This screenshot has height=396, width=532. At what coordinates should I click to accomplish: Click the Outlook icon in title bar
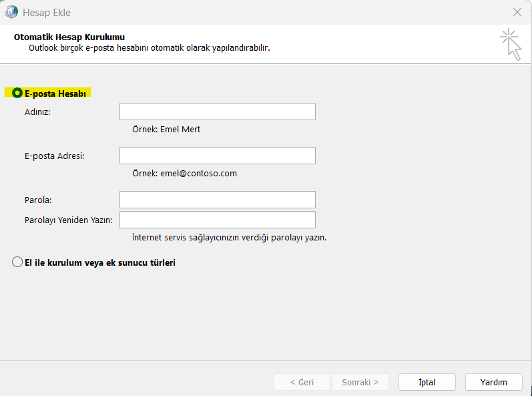11,12
